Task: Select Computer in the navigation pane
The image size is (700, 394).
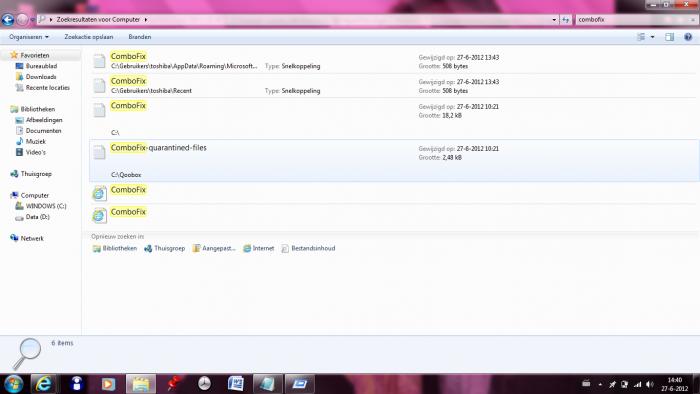Action: point(34,195)
